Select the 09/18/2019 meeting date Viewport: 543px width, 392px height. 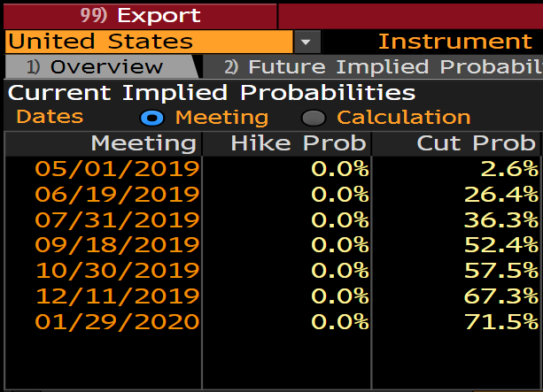coord(117,245)
